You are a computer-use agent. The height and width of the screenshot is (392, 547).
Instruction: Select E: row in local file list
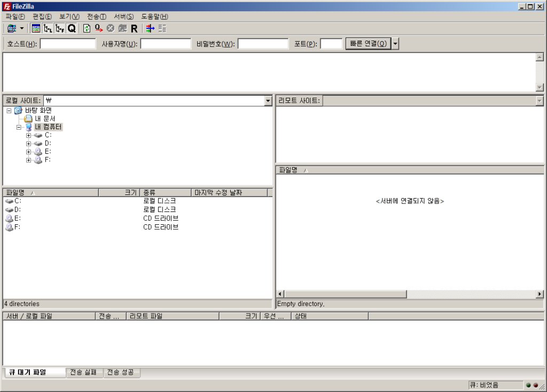pos(138,218)
